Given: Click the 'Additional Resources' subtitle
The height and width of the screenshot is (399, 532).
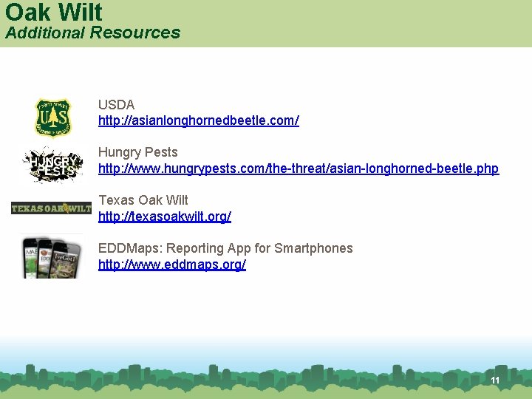Looking at the screenshot, I should (x=92, y=33).
